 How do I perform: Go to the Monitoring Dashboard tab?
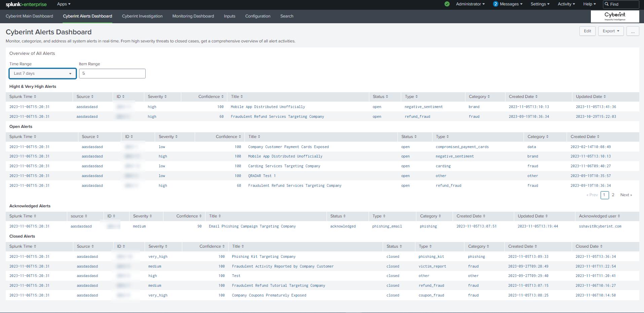pos(193,16)
